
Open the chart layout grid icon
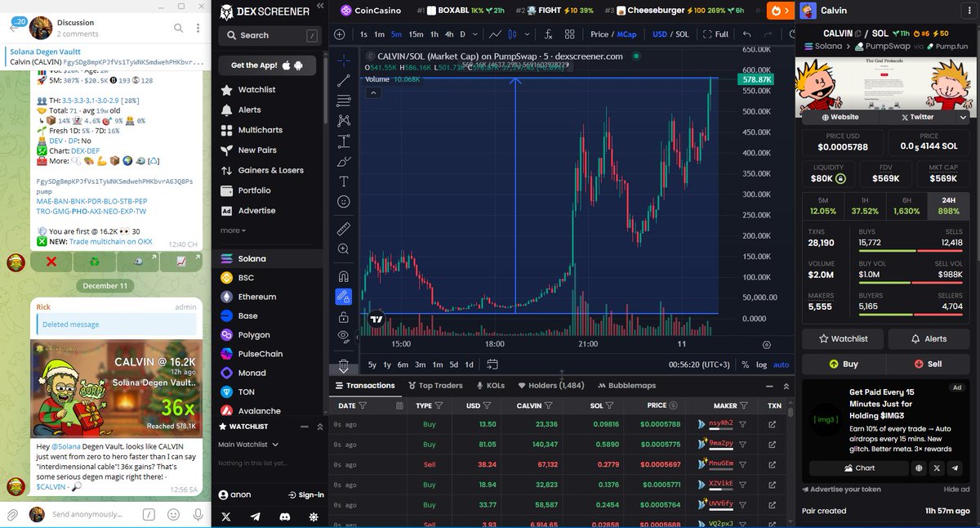(x=571, y=34)
